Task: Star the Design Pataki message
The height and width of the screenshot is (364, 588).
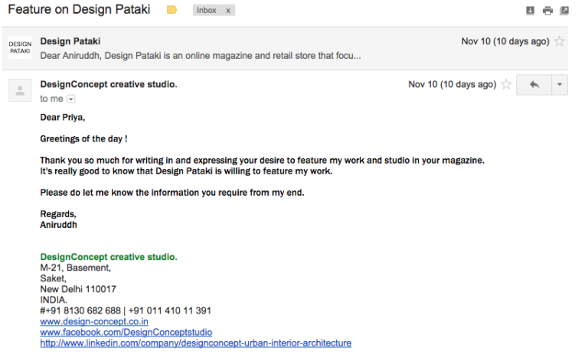Action: click(559, 41)
